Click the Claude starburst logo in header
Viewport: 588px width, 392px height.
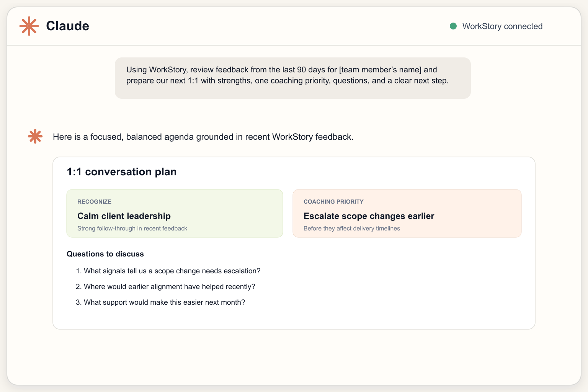(x=29, y=26)
